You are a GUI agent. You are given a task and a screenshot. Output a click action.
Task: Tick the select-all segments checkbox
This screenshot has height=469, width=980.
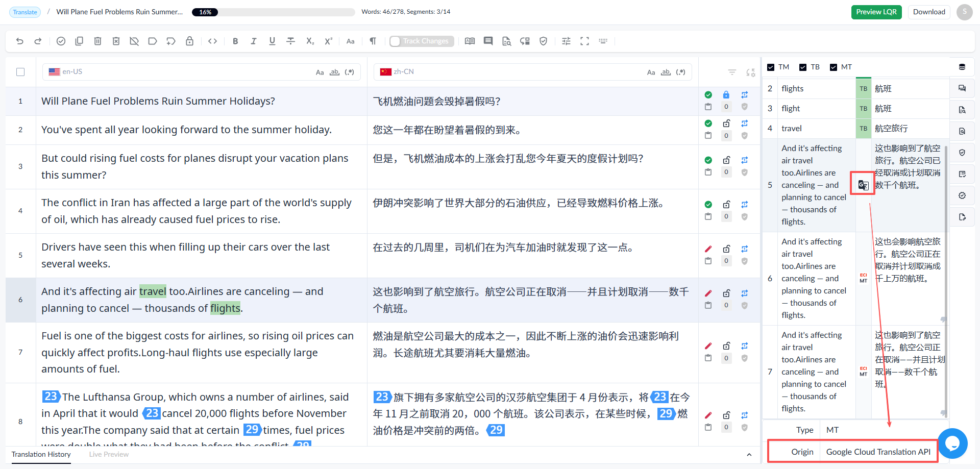20,72
